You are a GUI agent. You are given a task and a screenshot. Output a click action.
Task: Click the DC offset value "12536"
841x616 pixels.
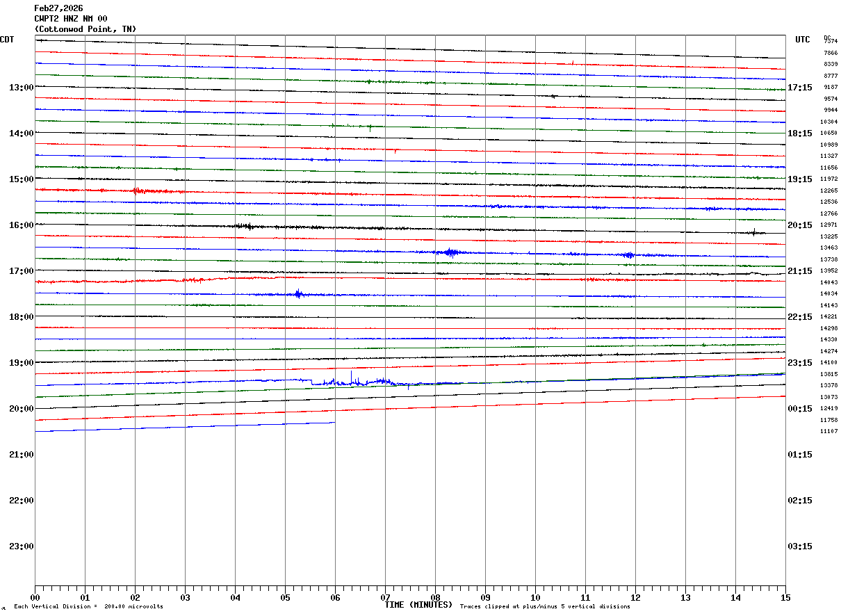tap(828, 202)
